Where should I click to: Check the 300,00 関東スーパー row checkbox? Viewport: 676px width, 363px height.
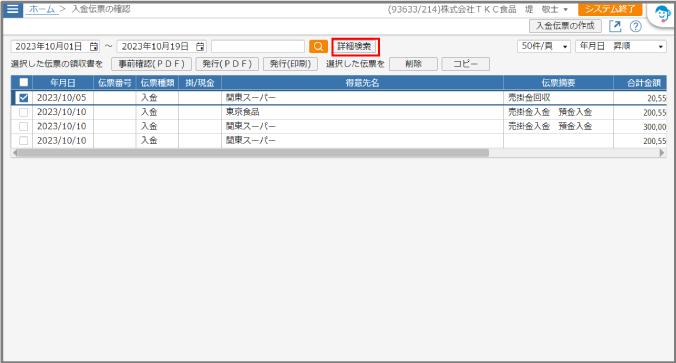(x=24, y=126)
